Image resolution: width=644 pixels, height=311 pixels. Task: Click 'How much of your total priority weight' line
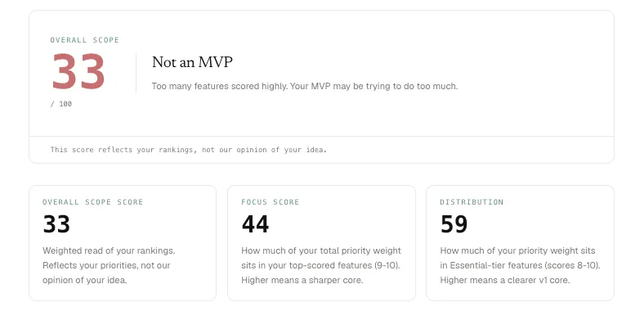(x=321, y=250)
